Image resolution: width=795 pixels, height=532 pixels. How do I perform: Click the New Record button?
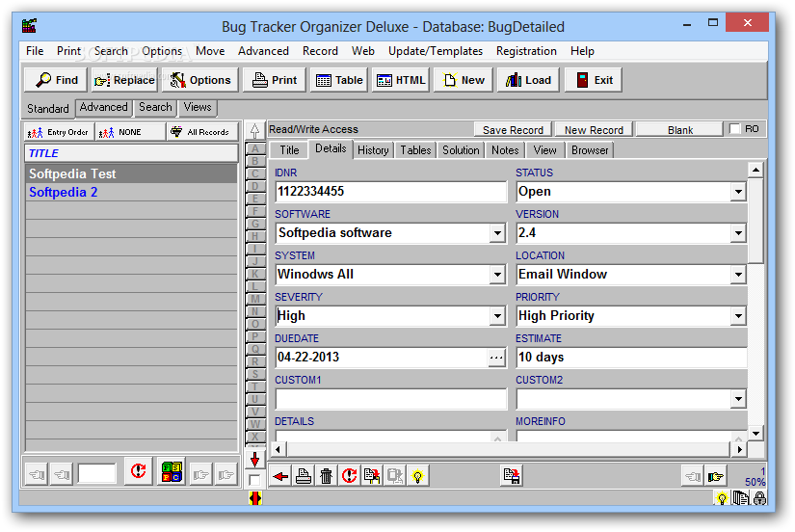(594, 130)
